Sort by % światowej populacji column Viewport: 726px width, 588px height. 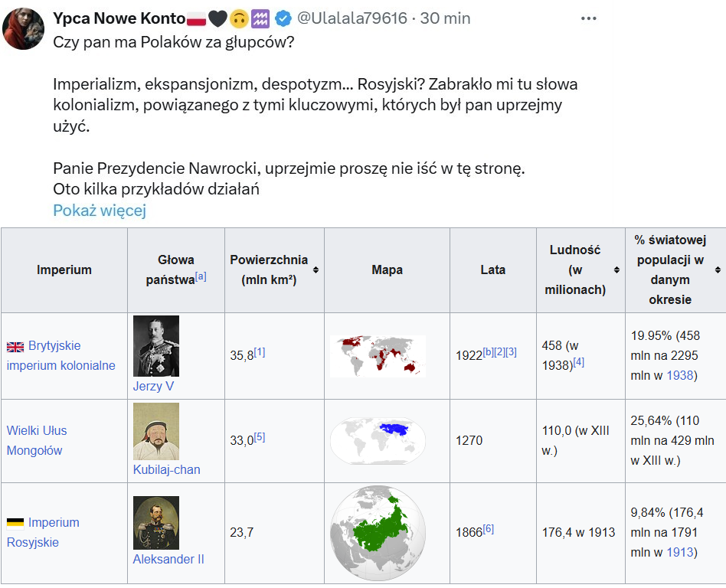pos(718,270)
